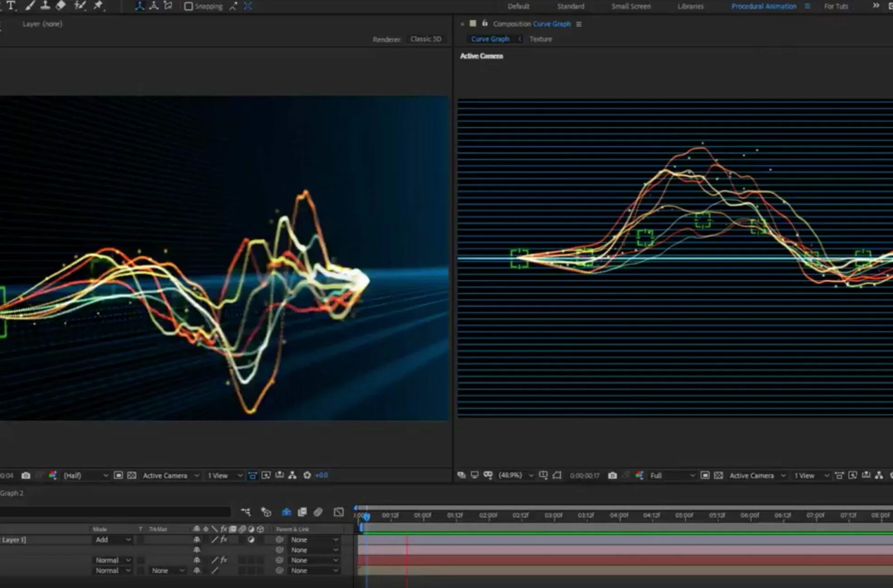Click the Graph Editor icon in timeline
The height and width of the screenshot is (588, 893).
(339, 512)
